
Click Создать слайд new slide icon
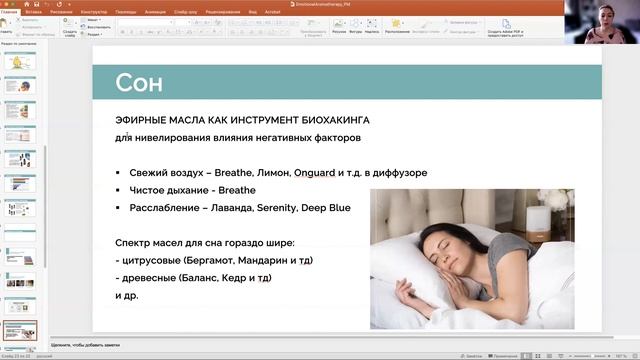pyautogui.click(x=68, y=23)
